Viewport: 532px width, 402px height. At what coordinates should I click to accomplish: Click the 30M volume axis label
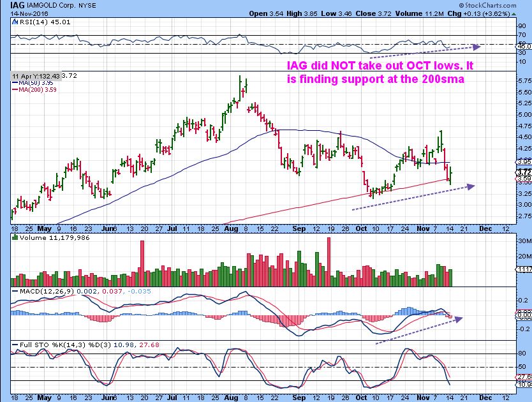[525, 241]
